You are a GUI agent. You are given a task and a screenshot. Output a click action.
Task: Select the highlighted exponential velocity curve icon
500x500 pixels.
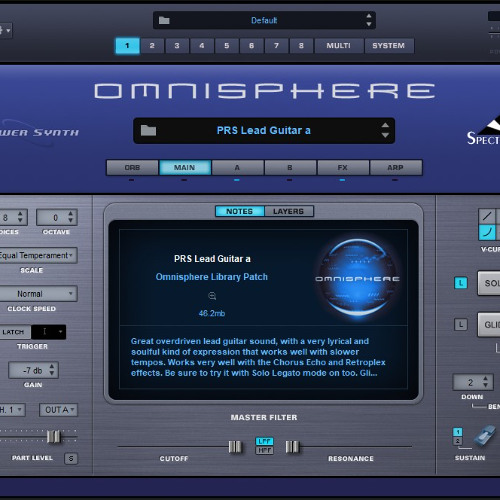point(486,232)
